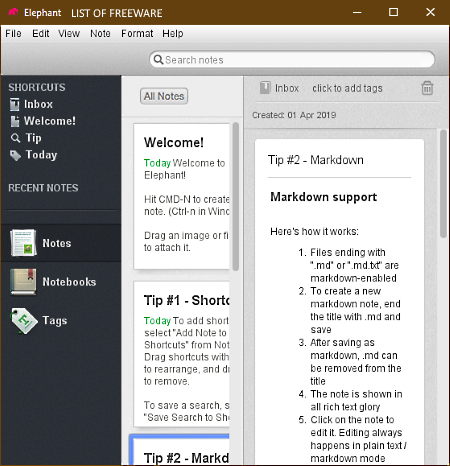Open the Welcome! note card

[182, 196]
